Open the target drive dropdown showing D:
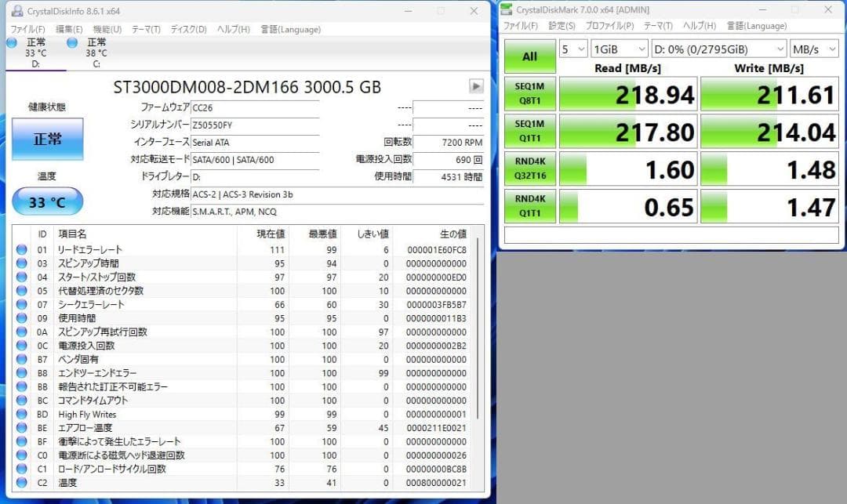 tap(718, 49)
